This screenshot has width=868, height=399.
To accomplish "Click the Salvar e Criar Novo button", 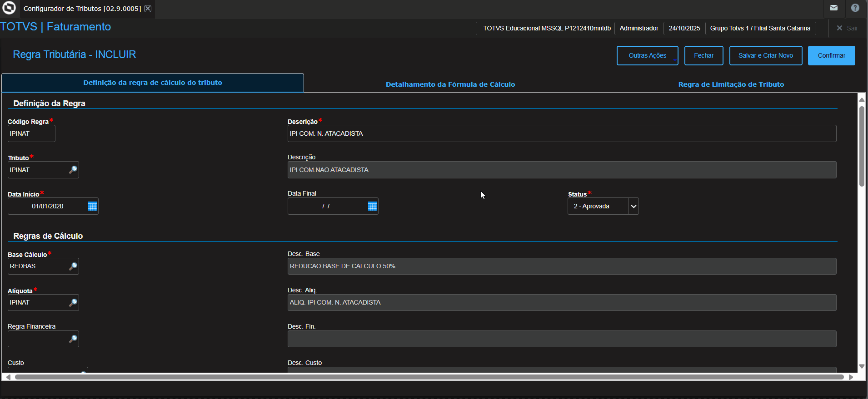I will click(x=765, y=55).
